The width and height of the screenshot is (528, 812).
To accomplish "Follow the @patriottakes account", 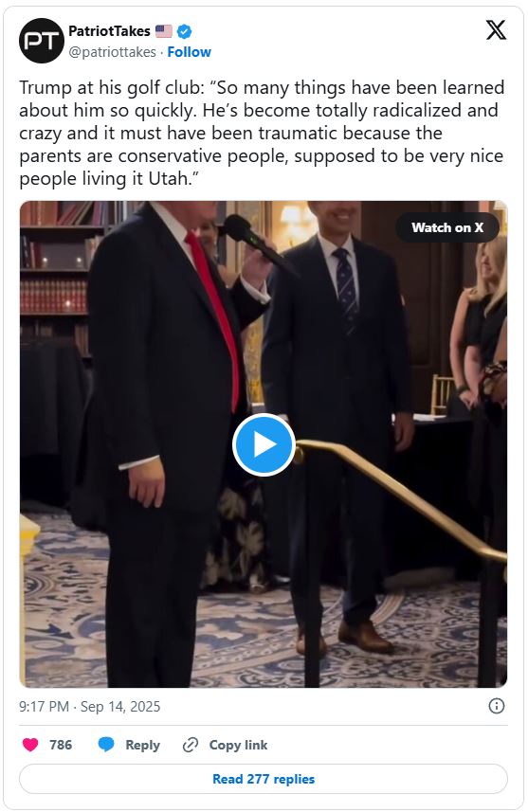I will [x=190, y=52].
